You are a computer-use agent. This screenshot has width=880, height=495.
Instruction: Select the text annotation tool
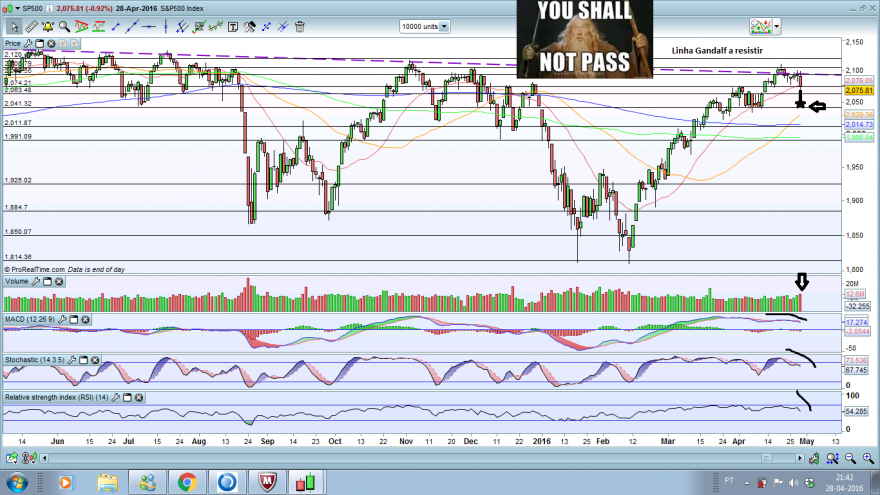click(x=233, y=26)
